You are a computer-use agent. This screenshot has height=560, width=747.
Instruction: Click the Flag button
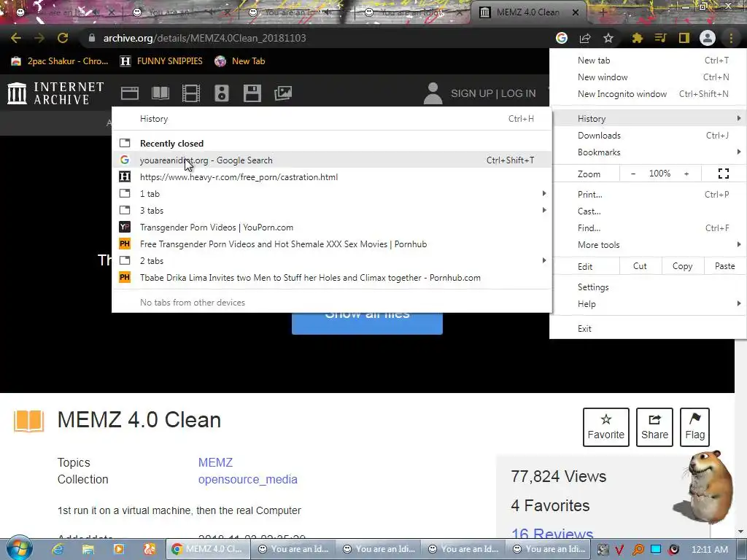(x=694, y=427)
